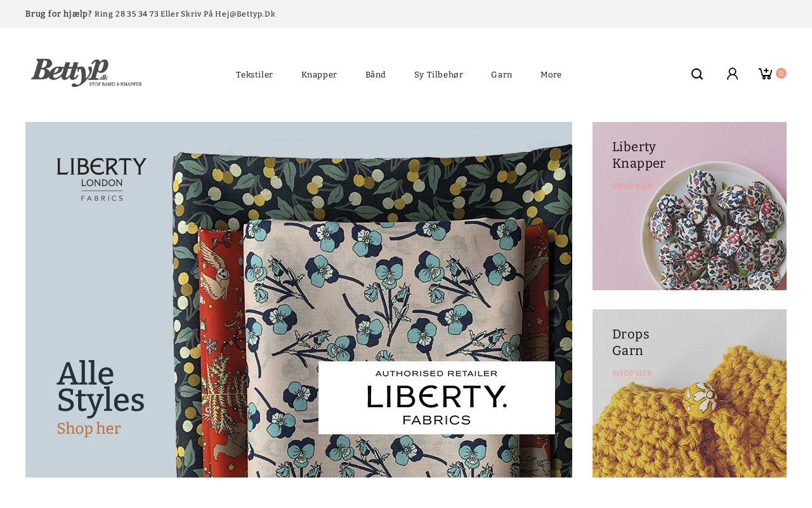Click the Authorised Retailer Liberty Fabrics badge
This screenshot has height=508, width=812.
(436, 398)
